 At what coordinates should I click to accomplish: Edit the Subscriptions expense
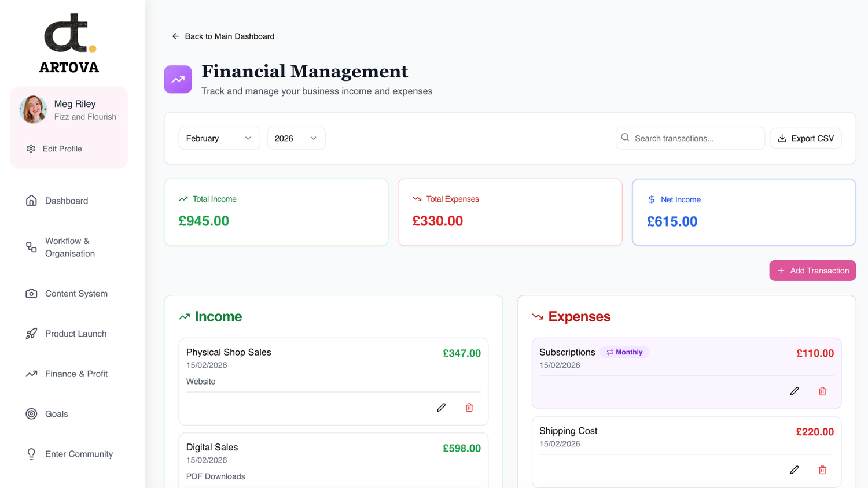point(795,391)
